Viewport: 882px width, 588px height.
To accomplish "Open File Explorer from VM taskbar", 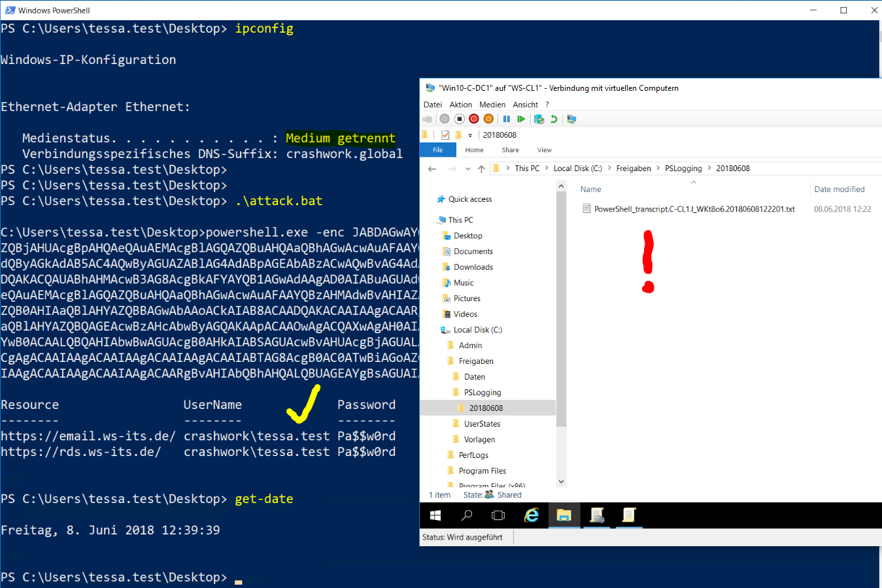I will point(564,515).
